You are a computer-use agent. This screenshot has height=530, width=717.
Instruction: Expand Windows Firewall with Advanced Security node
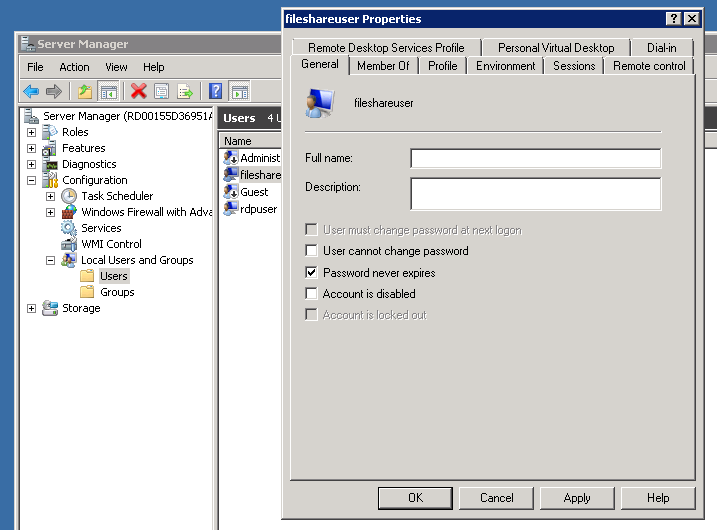click(50, 213)
